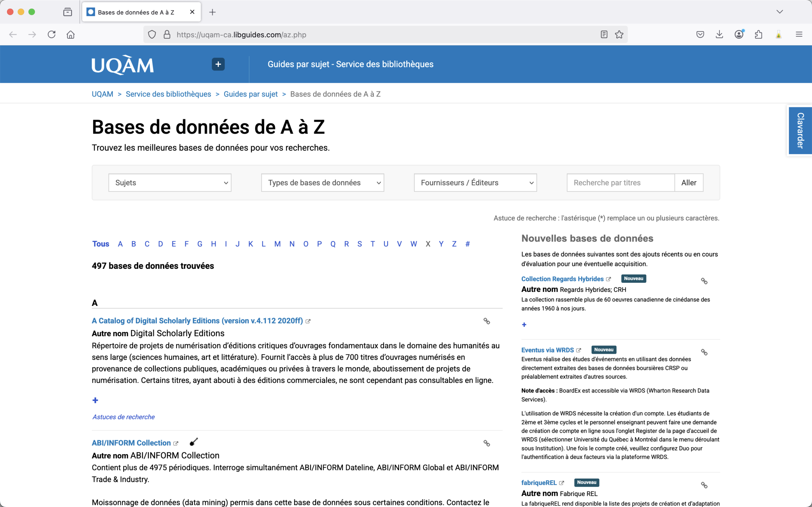Click UQAM breadcrumb link
Viewport: 812px width, 507px height.
tap(102, 94)
